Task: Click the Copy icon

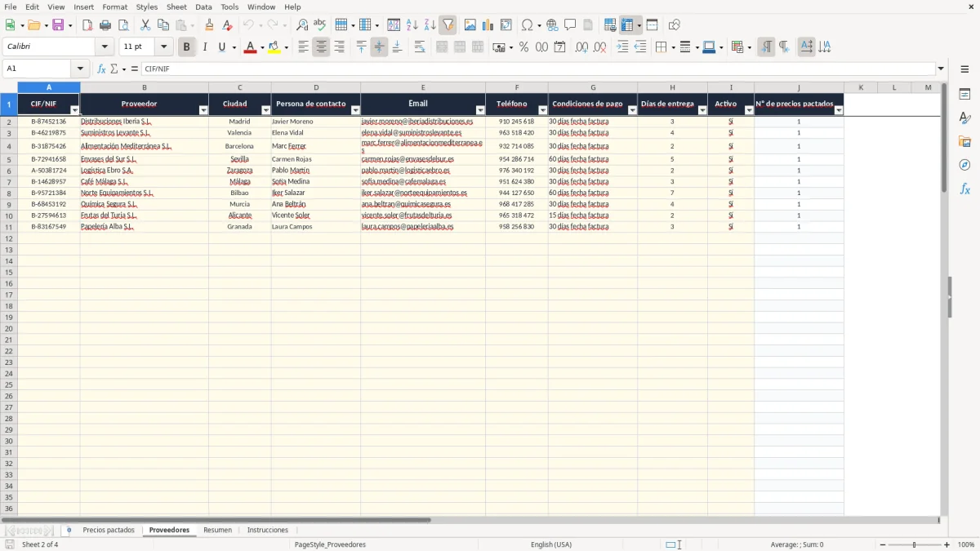Action: tap(163, 25)
